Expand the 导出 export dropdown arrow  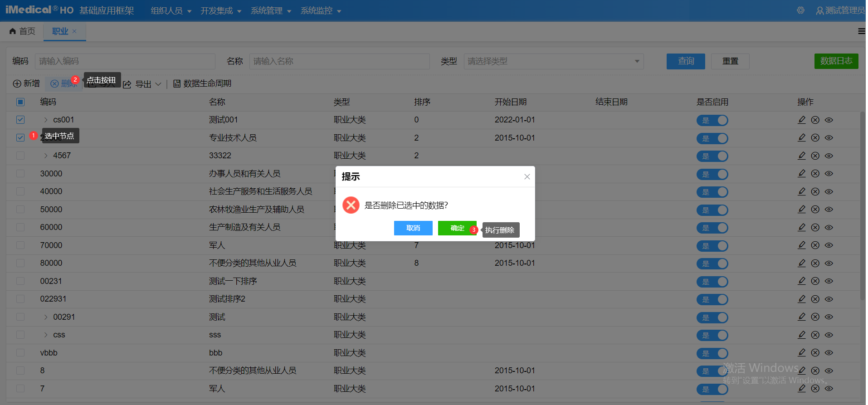coord(158,84)
